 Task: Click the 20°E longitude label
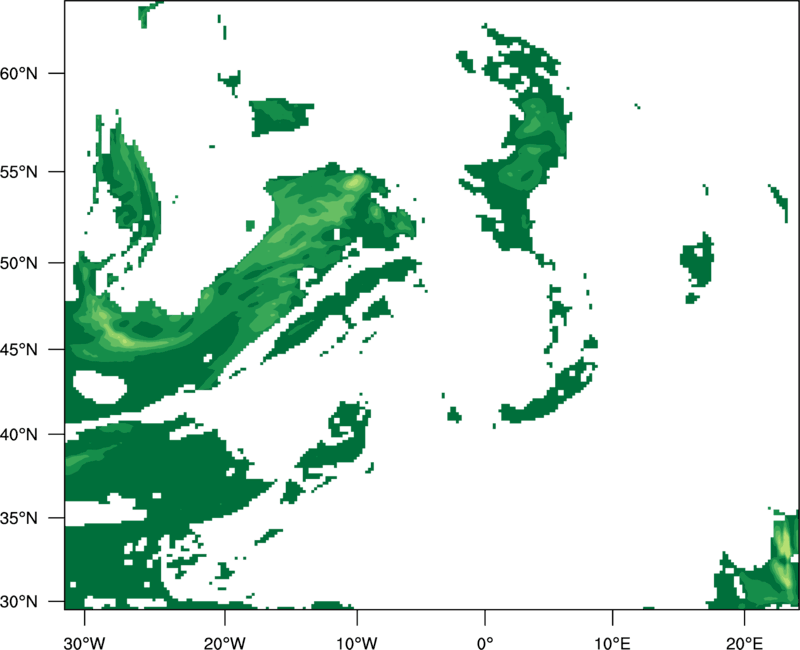[x=744, y=643]
